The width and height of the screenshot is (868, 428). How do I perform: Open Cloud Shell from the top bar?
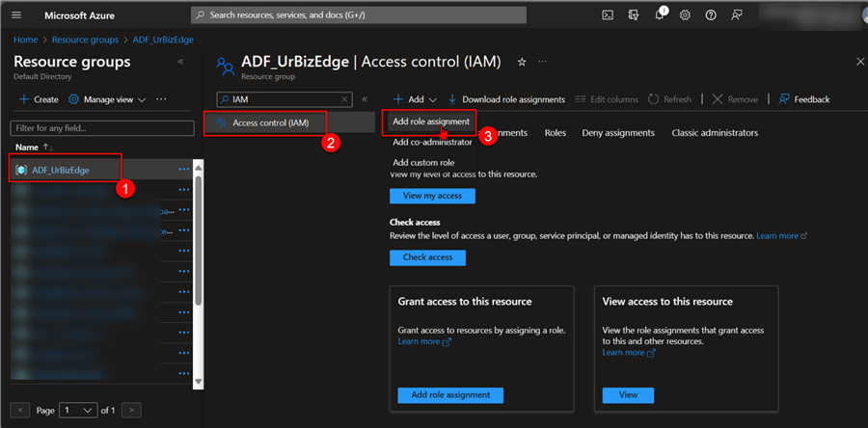(608, 14)
